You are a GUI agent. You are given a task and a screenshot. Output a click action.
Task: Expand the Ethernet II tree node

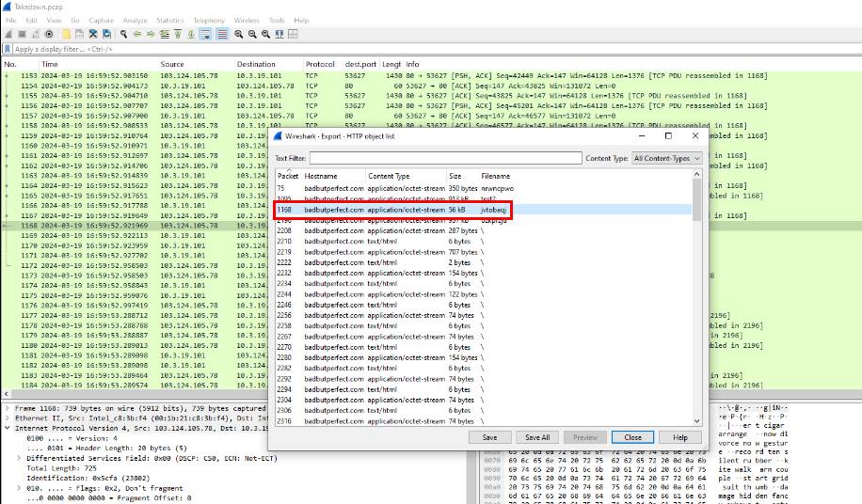coord(8,420)
